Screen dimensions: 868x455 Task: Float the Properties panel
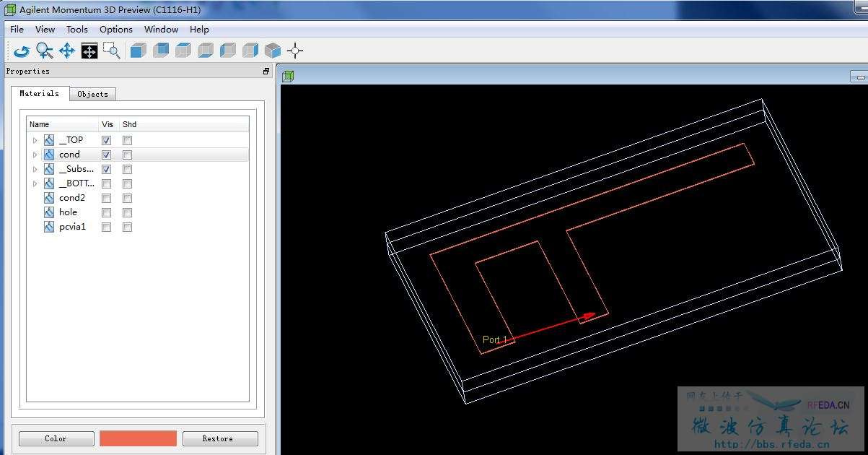coord(266,71)
